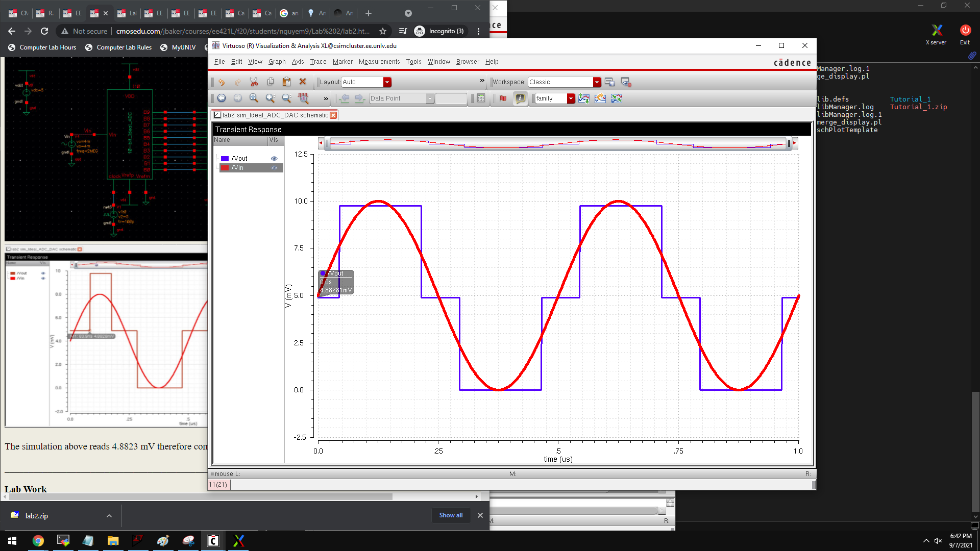Click Show all downloads button
The width and height of the screenshot is (980, 551).
451,515
